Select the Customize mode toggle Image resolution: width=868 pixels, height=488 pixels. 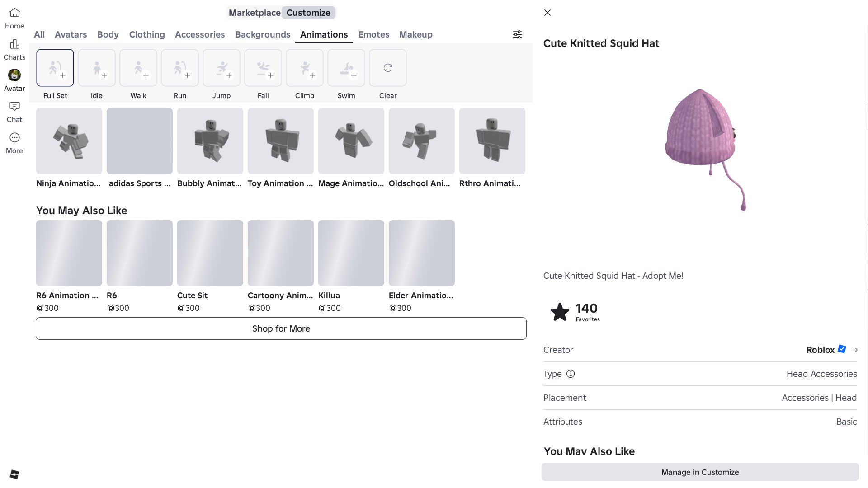pos(308,13)
